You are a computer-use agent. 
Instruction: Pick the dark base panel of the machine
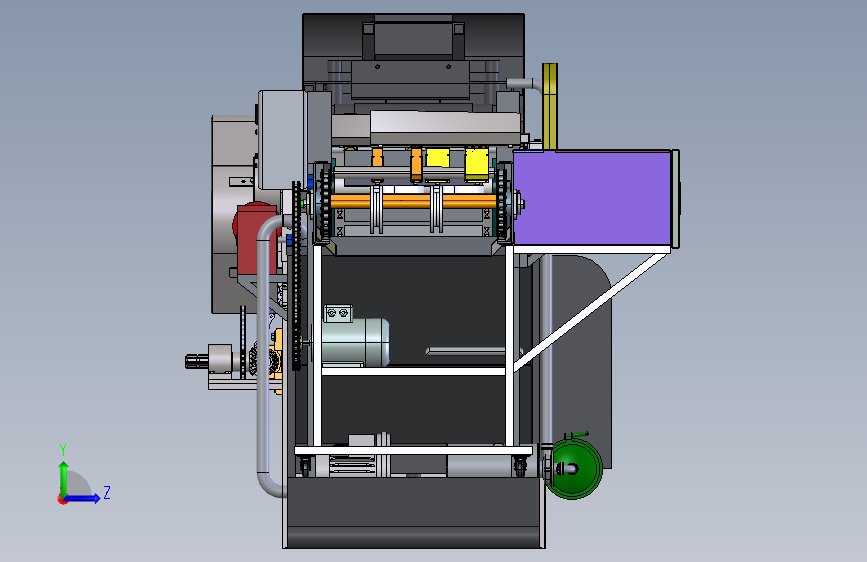414,512
